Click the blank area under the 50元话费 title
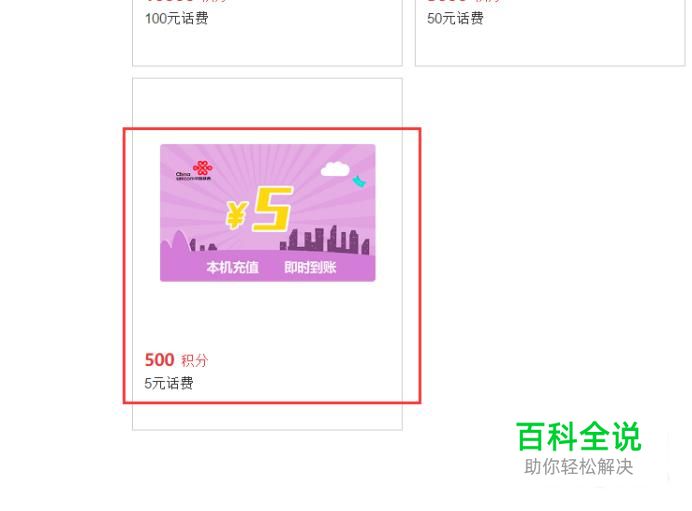This screenshot has height=511, width=692. (x=550, y=46)
